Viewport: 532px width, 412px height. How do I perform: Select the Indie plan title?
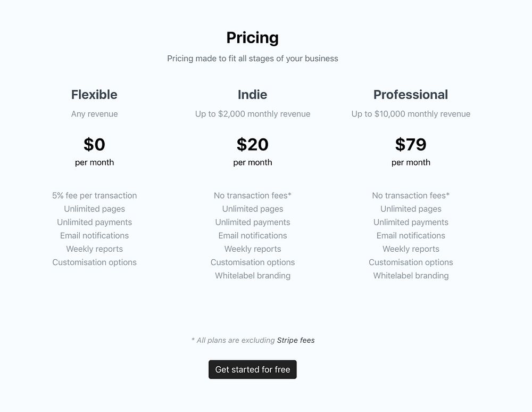[252, 95]
